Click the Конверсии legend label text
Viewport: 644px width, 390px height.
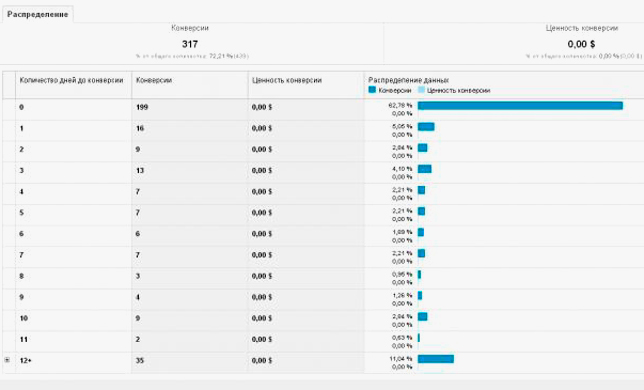point(395,90)
